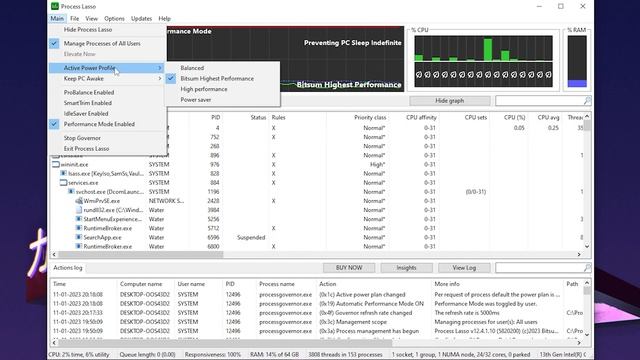Click the process list vertical scrollbar down arrow
The height and width of the screenshot is (360, 640).
[587, 246]
